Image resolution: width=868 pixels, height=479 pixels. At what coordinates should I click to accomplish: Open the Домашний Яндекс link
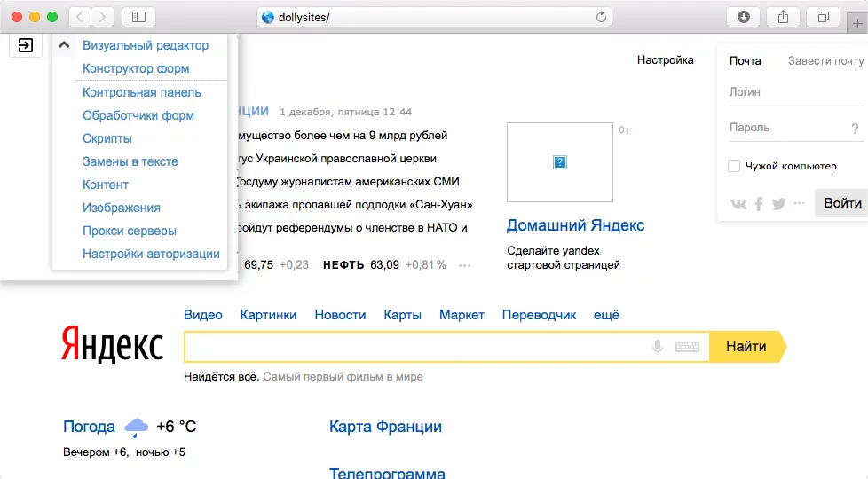click(575, 225)
